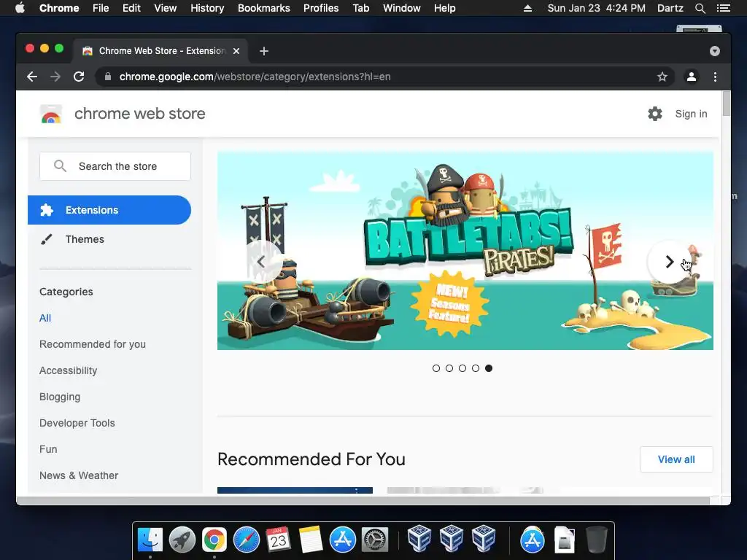Screen dimensions: 747x560
Task: Click the Chrome Web Store rainbow logo
Action: [51, 114]
